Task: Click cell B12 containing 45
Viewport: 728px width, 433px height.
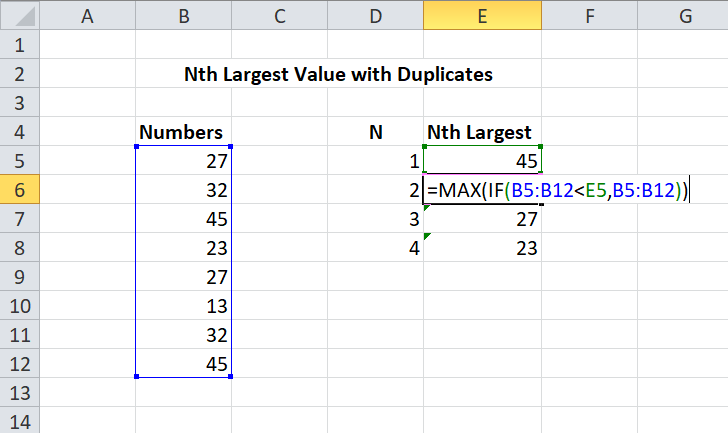Action: (x=184, y=363)
